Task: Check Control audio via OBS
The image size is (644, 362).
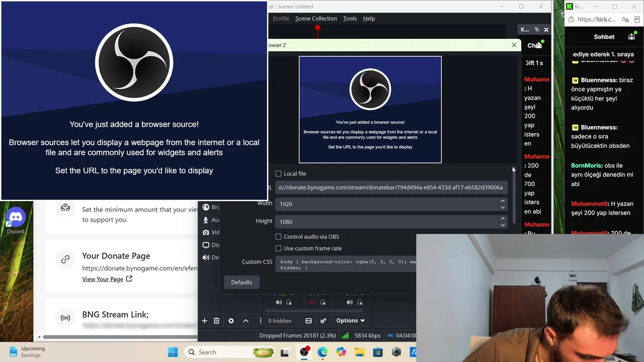Action: [x=278, y=236]
